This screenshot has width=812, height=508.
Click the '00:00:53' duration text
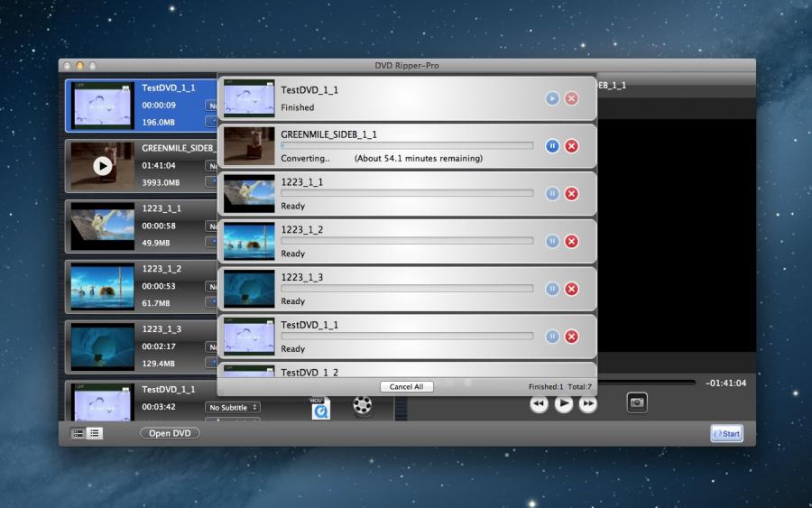[159, 286]
